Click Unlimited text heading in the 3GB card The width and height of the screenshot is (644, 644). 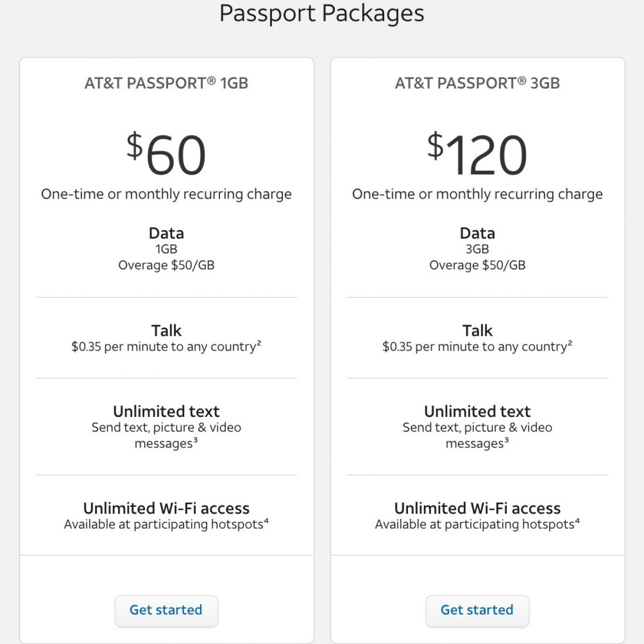tap(477, 411)
